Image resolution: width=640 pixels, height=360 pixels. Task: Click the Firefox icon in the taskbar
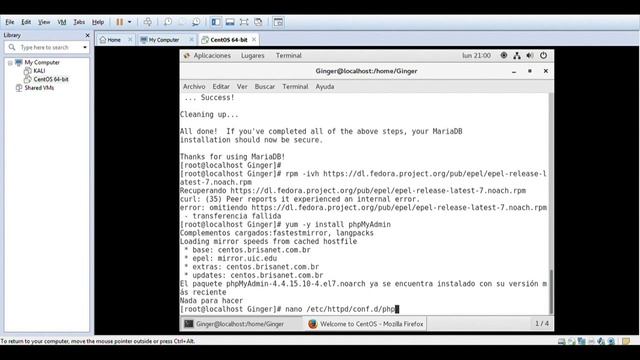point(313,324)
